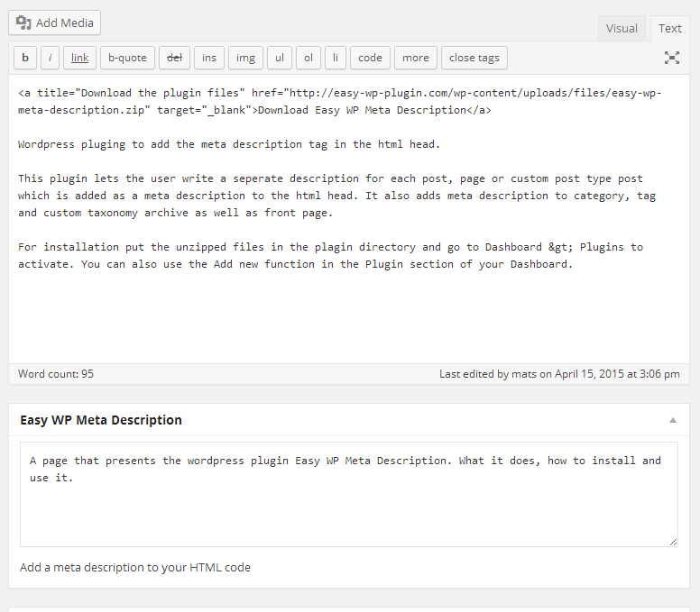The image size is (700, 612).
Task: Apply bold with the b button
Action: 25,58
